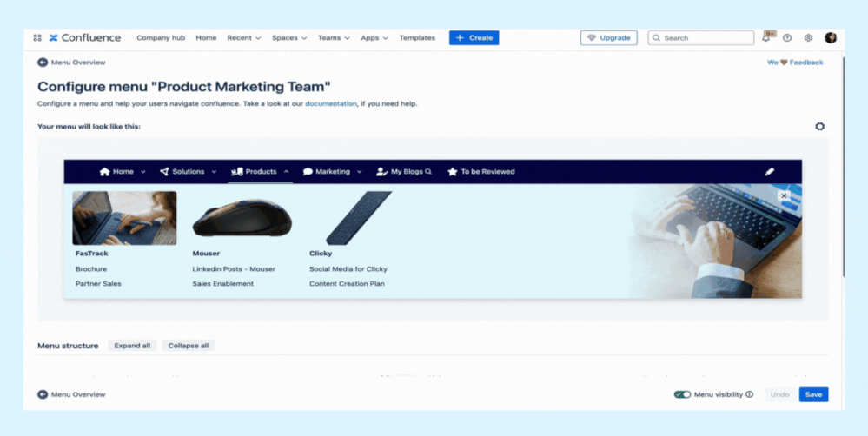Viewport: 868px width, 436px height.
Task: Open menu preview settings cog
Action: (x=820, y=126)
